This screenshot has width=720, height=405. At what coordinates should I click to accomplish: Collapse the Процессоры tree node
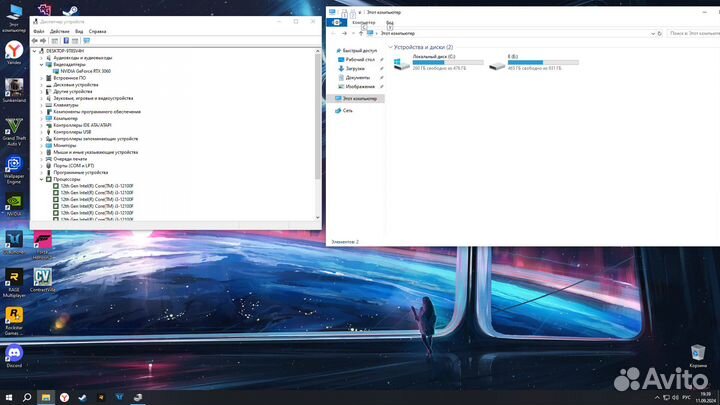tap(41, 179)
